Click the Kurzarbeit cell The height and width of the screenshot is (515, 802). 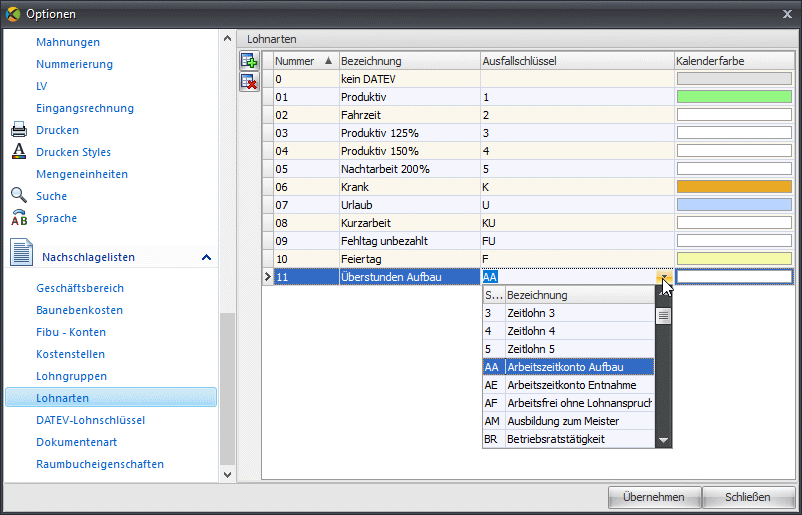tap(410, 223)
